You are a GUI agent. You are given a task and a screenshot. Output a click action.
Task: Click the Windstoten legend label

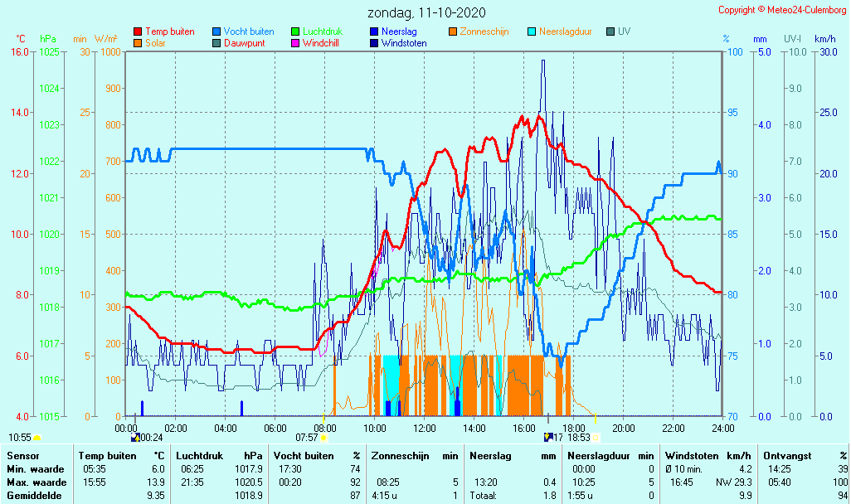tap(404, 43)
